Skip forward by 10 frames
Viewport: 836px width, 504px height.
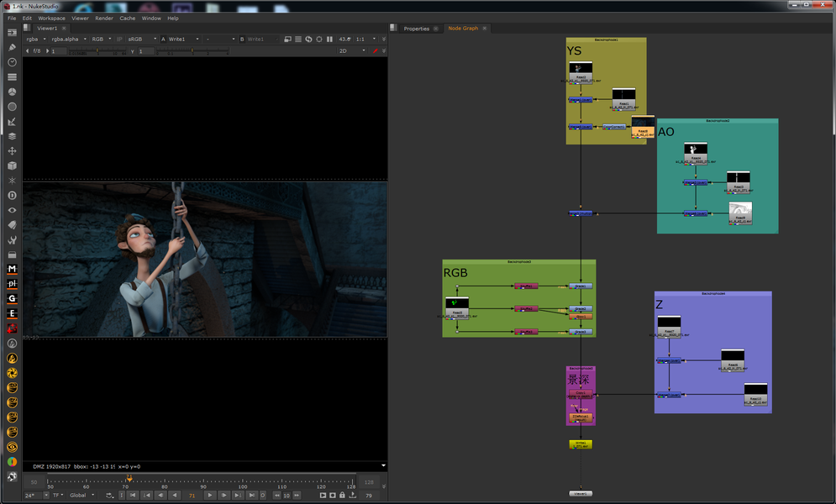click(297, 495)
